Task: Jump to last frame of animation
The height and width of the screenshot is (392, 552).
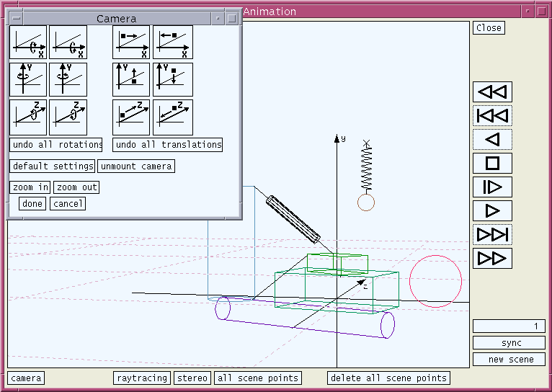Action: 492,235
